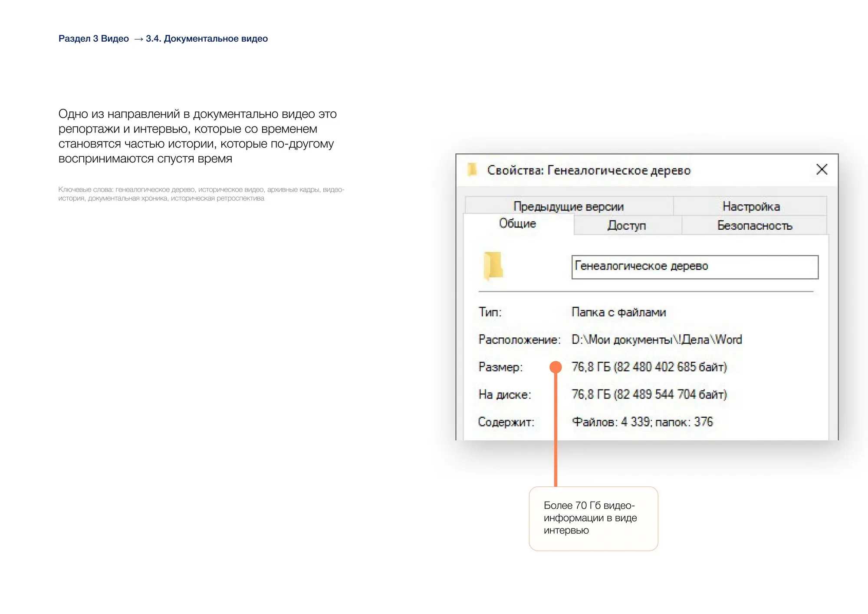This screenshot has height=614, width=868.
Task: Open the Настройка tab
Action: point(751,206)
